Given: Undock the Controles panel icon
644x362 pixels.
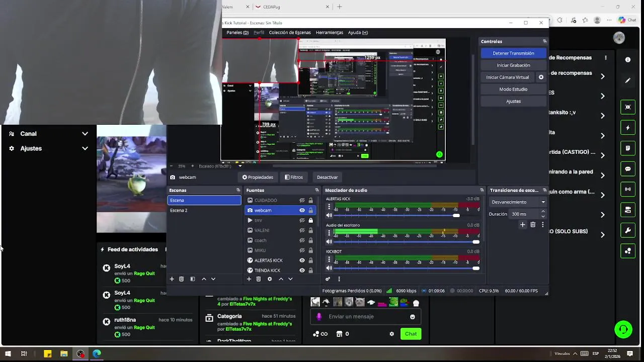Looking at the screenshot, I should point(544,41).
